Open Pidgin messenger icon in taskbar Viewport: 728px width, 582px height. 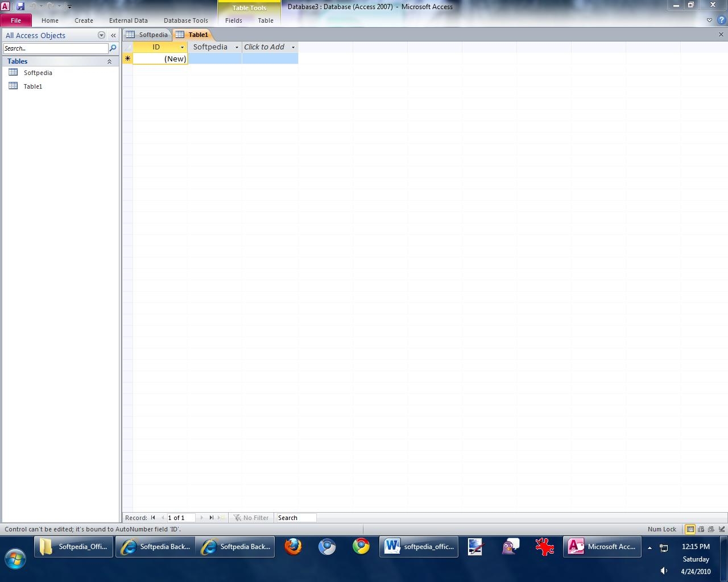(x=510, y=547)
